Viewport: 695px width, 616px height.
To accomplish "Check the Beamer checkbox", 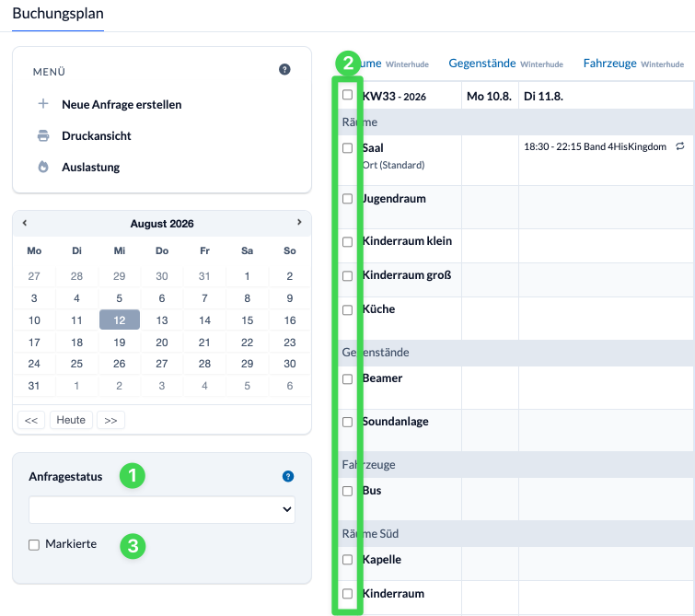I will (x=348, y=379).
